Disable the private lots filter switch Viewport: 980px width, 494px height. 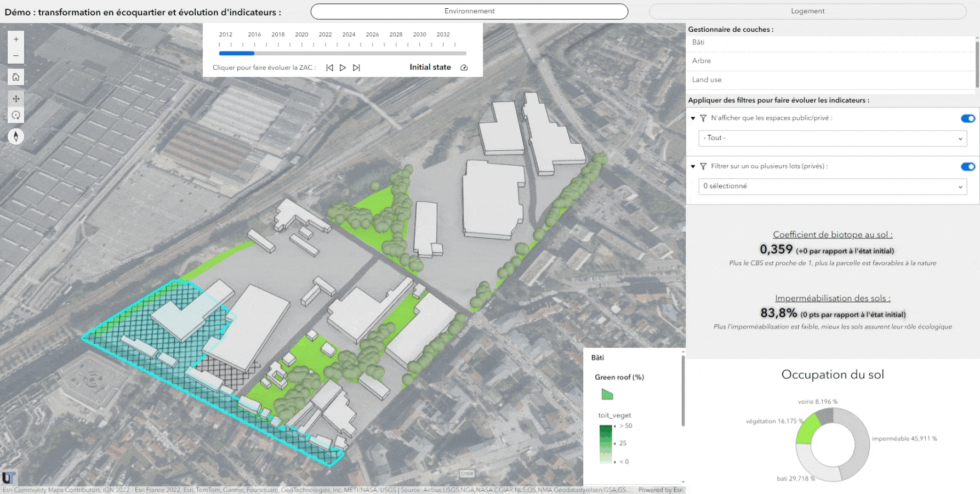[967, 167]
